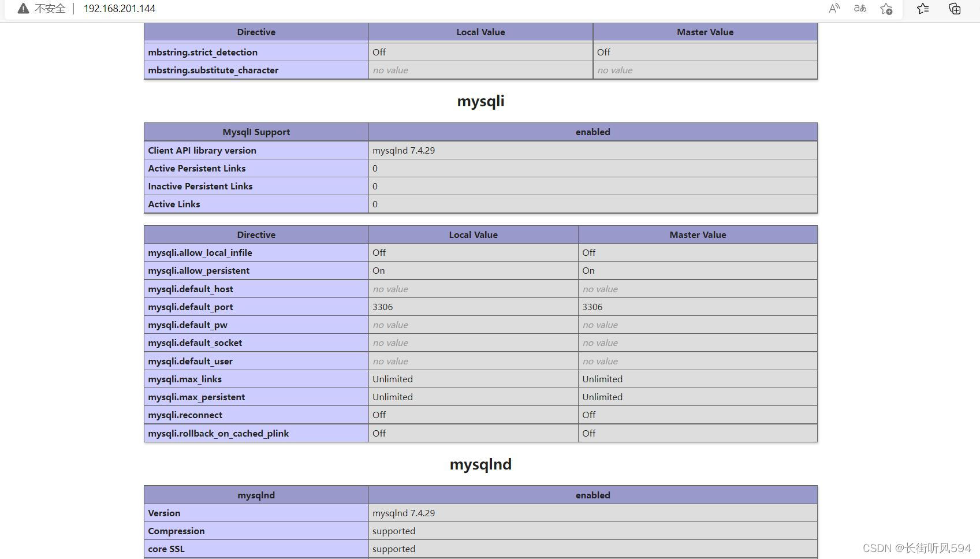Click 'mysqli.default_user' directive

191,361
